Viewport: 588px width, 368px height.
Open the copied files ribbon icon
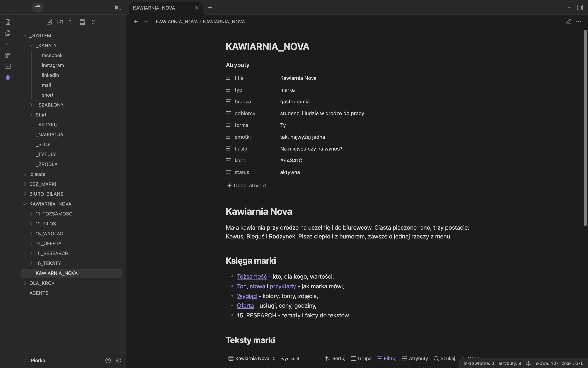pos(8,33)
